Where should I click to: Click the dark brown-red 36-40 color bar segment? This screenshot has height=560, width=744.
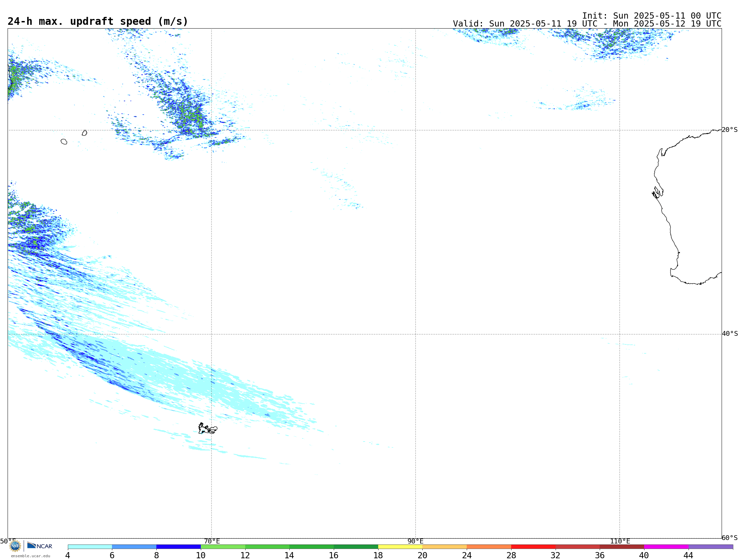coord(622,547)
